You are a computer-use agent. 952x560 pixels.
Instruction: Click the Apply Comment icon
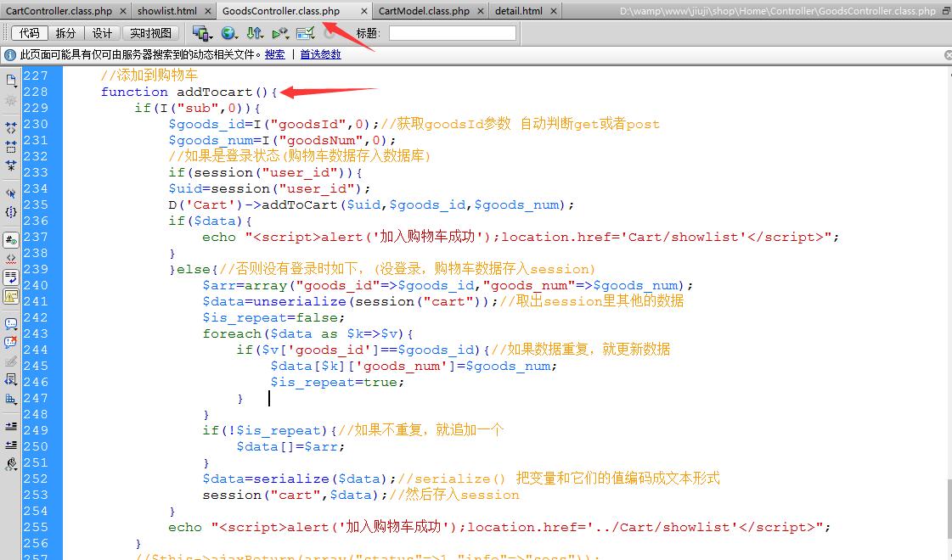11,324
